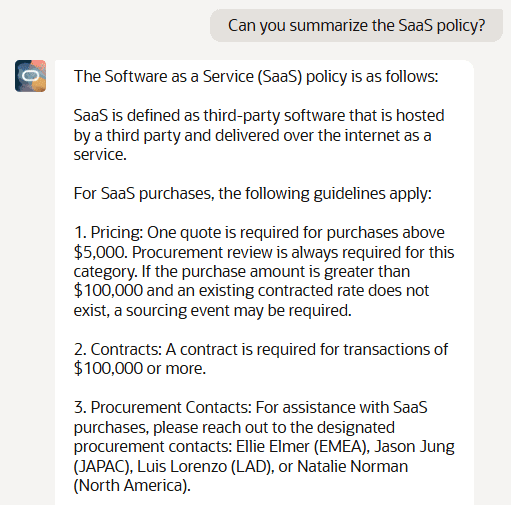Click the name Luis Lorenzo (LAD)
The height and width of the screenshot is (505, 511).
[x=205, y=467]
